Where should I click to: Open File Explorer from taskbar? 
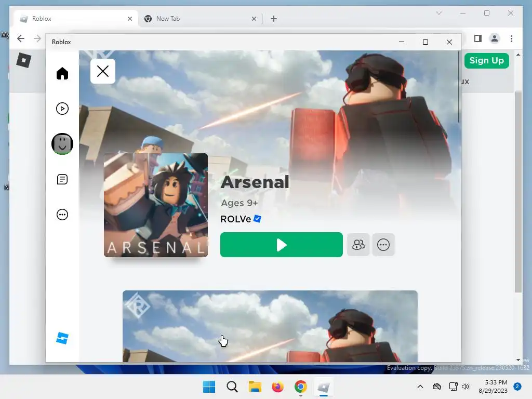coord(255,387)
